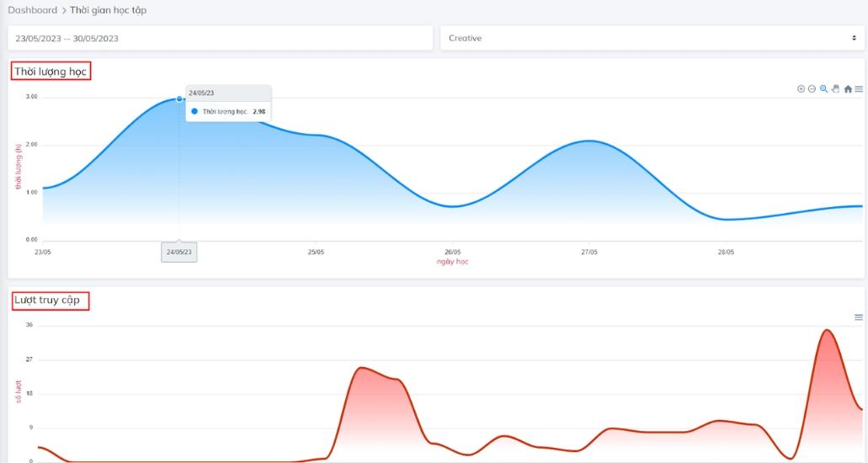The width and height of the screenshot is (868, 463).
Task: Open the Creative course dropdown
Action: (x=652, y=38)
